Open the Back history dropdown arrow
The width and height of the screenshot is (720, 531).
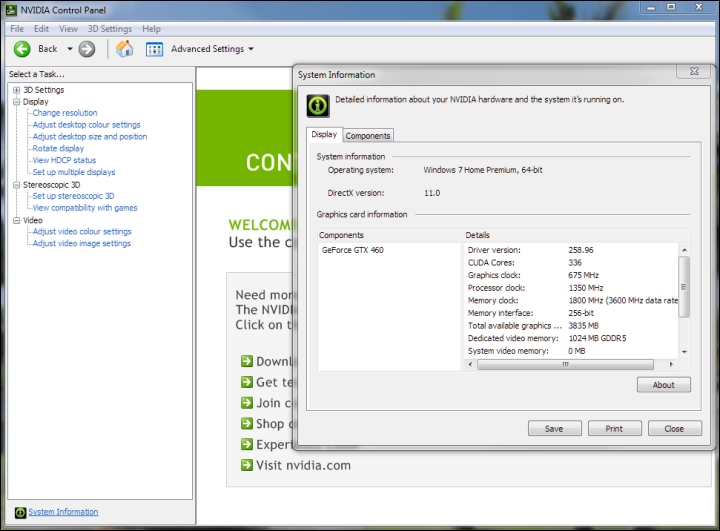[x=70, y=49]
